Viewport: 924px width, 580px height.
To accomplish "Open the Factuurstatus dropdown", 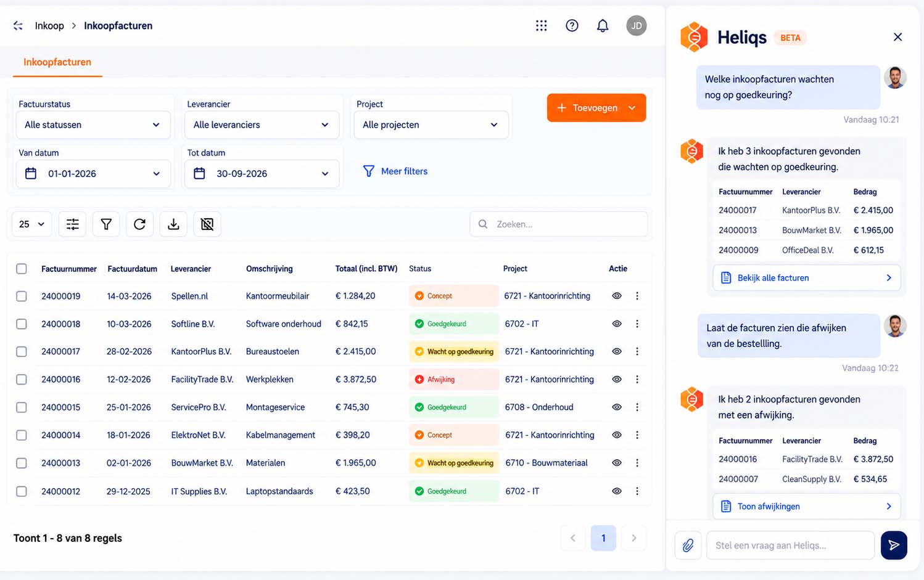I will (93, 125).
